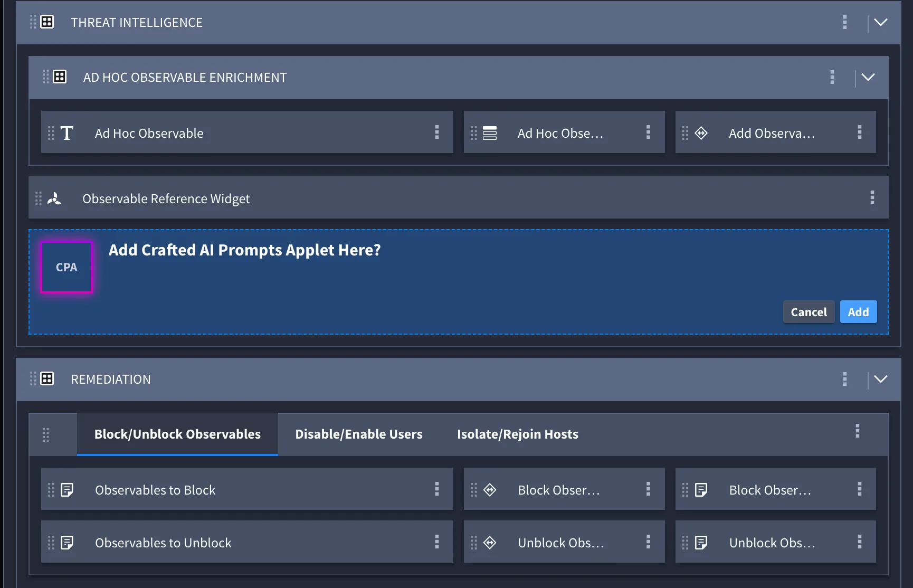
Task: Open options for Ad Hoc Obse… item
Action: pyautogui.click(x=649, y=132)
